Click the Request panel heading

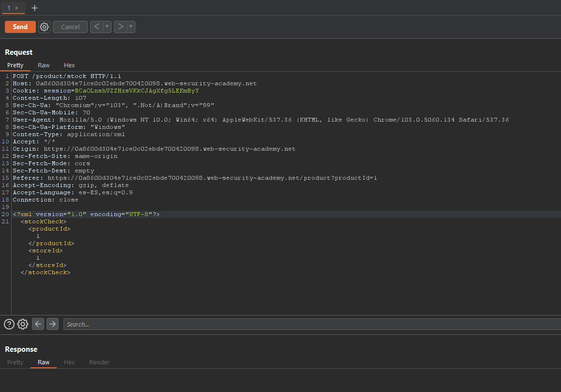(x=18, y=52)
